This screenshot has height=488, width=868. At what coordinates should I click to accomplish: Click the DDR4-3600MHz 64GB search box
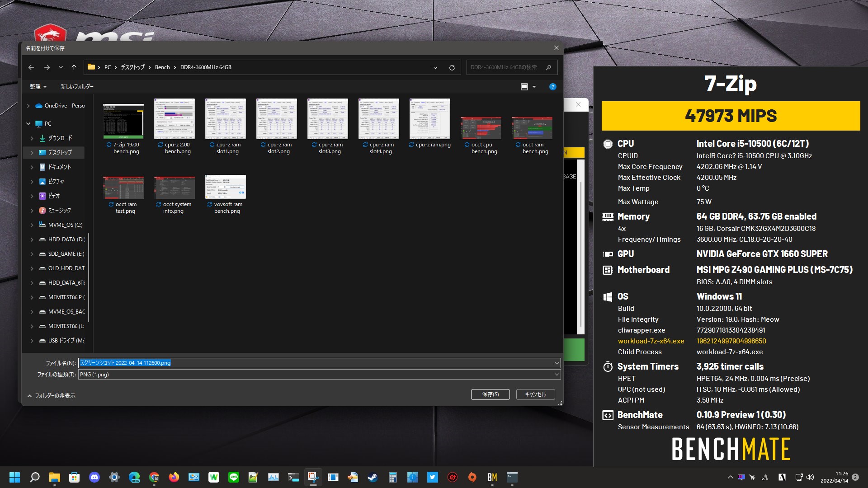[x=512, y=67]
